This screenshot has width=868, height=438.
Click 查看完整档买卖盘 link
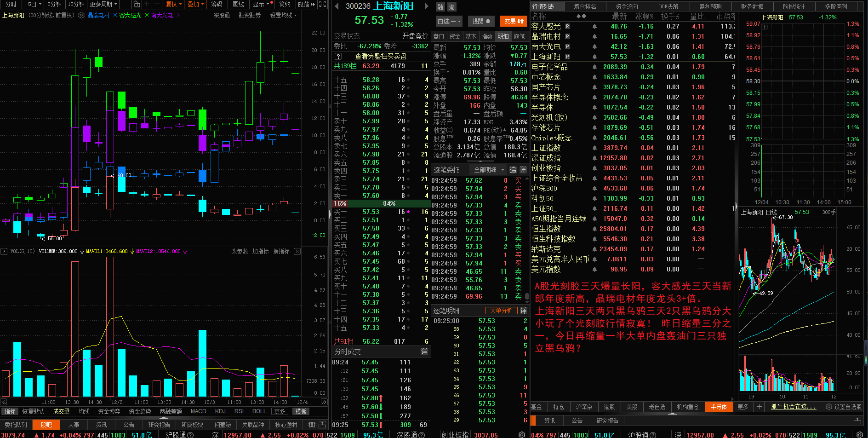pyautogui.click(x=381, y=56)
